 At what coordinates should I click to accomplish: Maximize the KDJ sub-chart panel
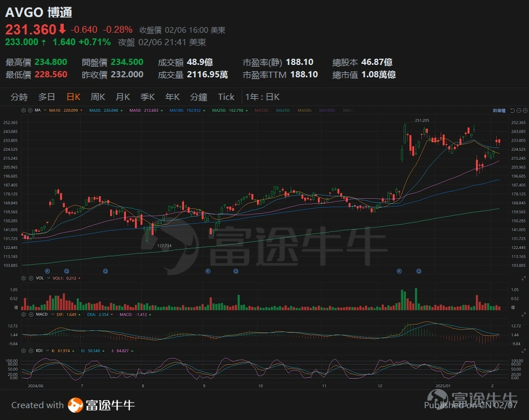coord(523,351)
